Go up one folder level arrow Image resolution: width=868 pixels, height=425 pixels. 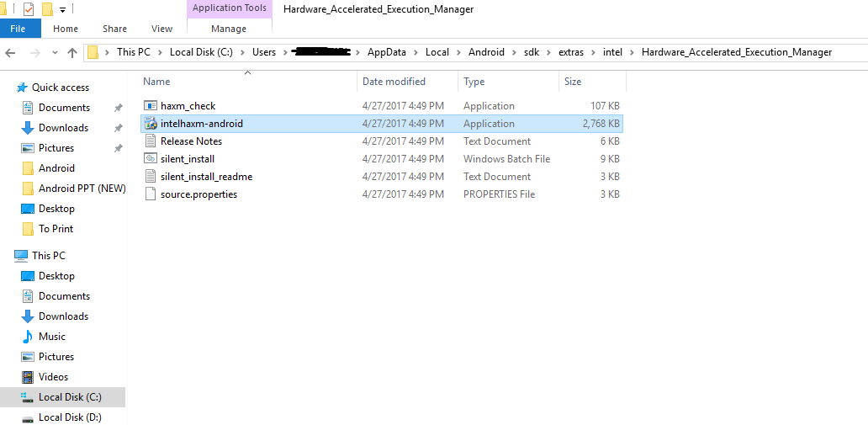(72, 53)
